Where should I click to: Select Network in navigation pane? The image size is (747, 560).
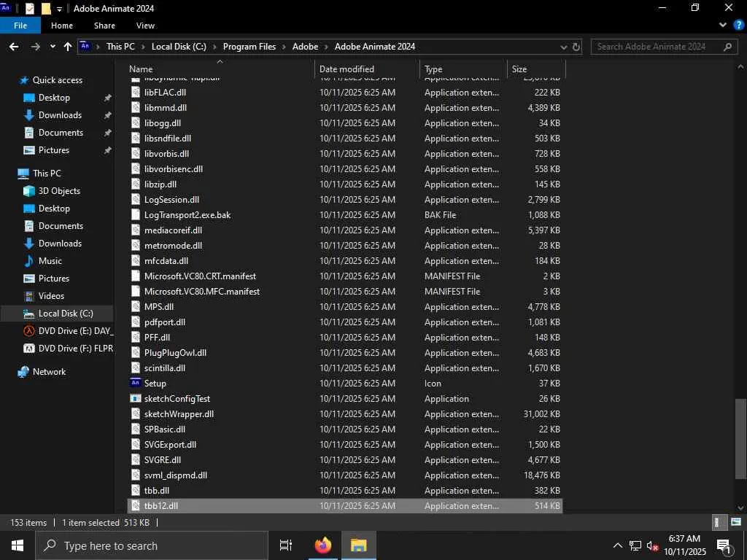pyautogui.click(x=49, y=372)
